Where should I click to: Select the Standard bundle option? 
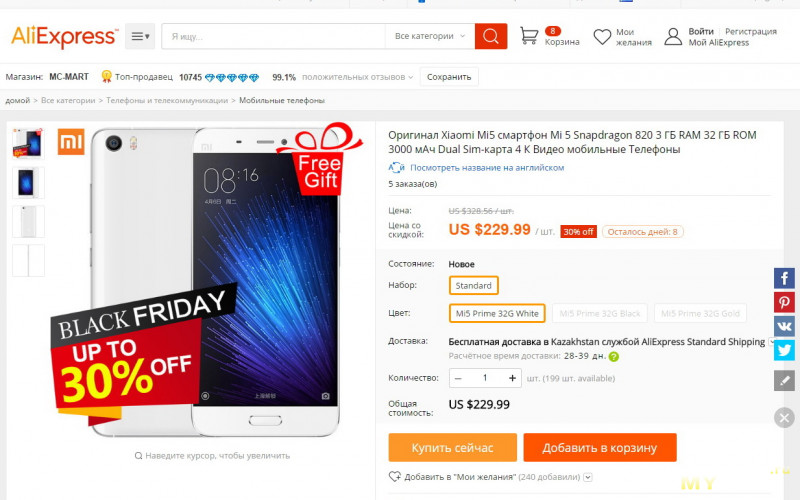pos(473,285)
